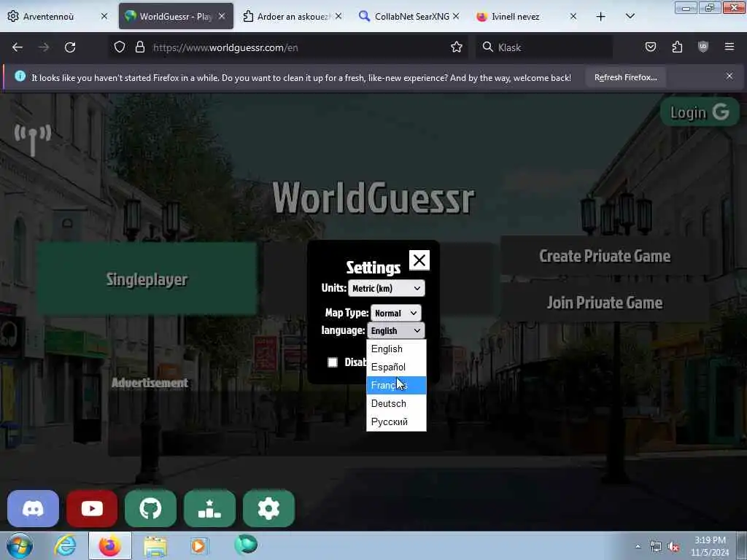This screenshot has width=747, height=560.
Task: Choose English in the language list
Action: 396,349
